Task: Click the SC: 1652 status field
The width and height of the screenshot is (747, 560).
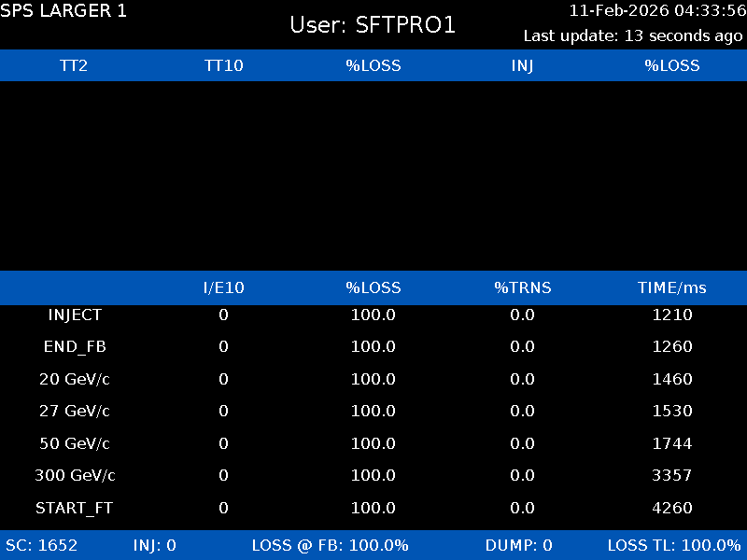Action: 42,545
